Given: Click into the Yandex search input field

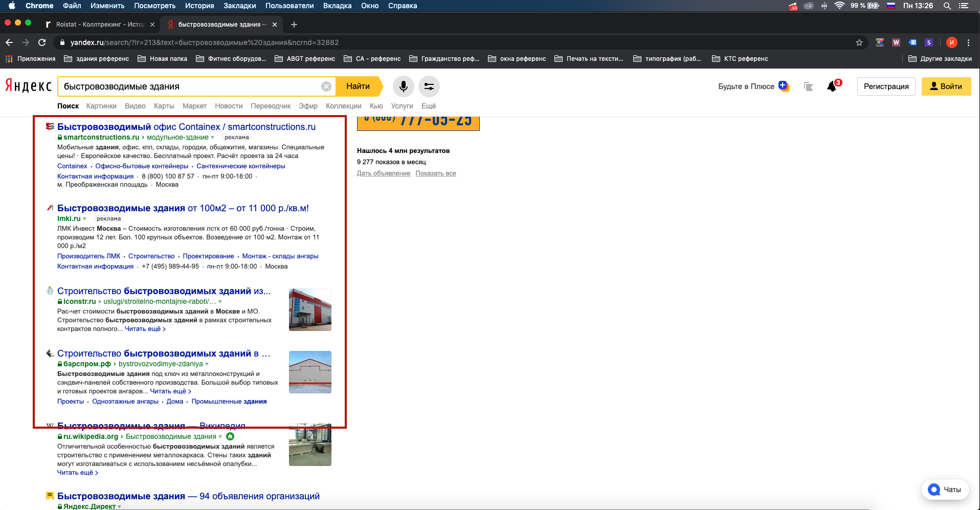Looking at the screenshot, I should point(189,86).
